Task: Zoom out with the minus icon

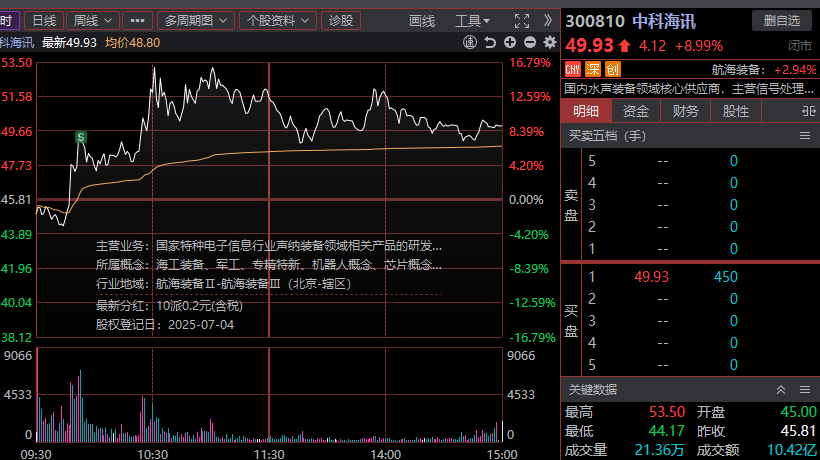Action: (530, 42)
